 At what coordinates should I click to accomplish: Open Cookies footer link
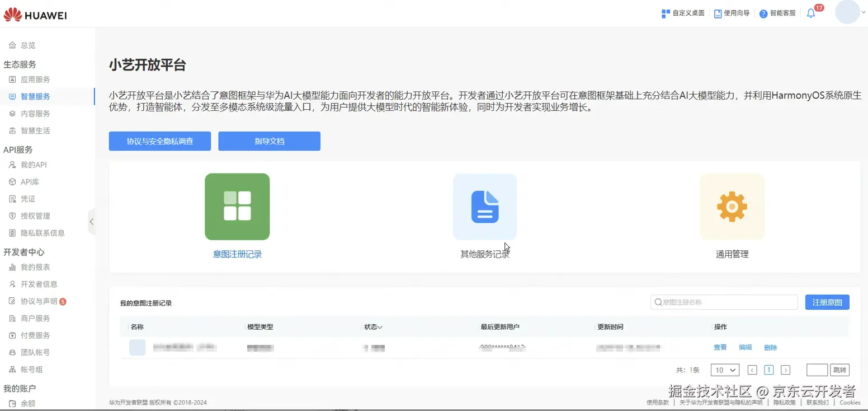pos(850,403)
